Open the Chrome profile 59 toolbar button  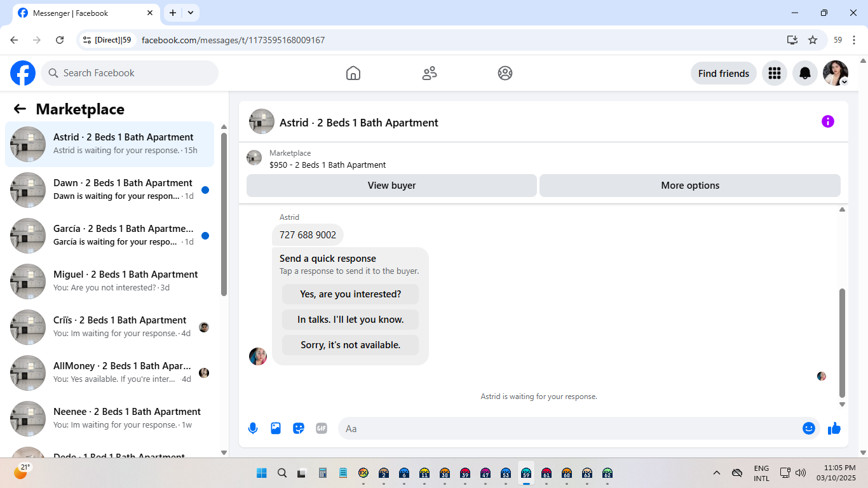[x=837, y=40]
